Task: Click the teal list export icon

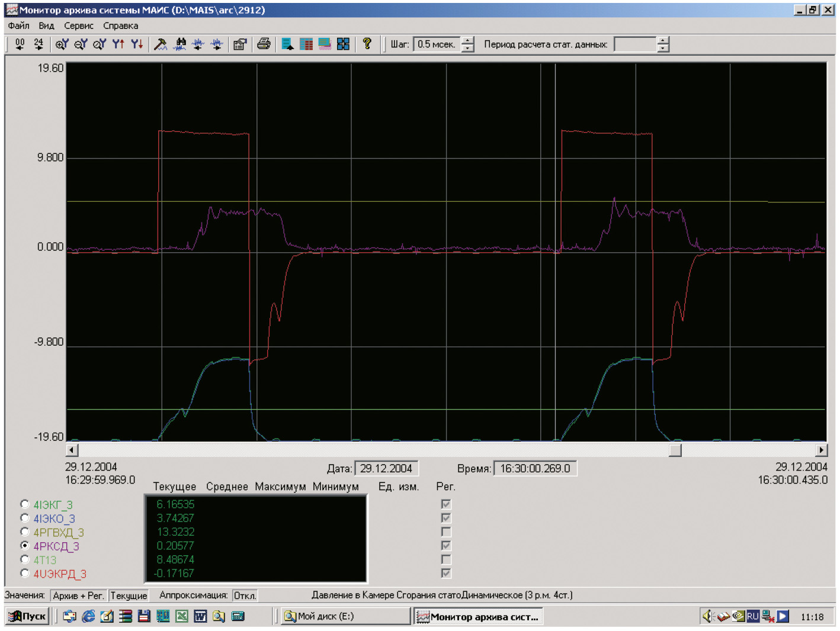Action: [287, 44]
